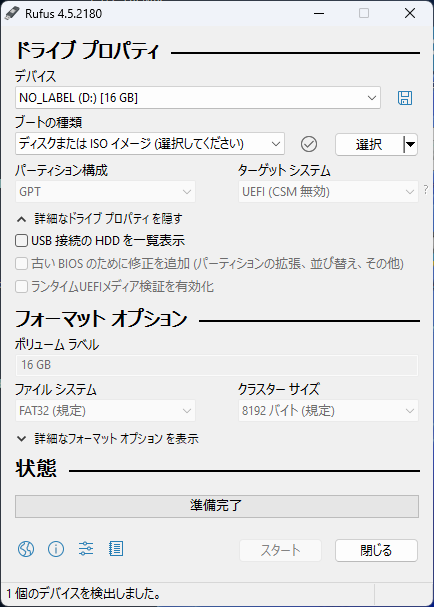Click the Rufus USB drive title icon

(x=12, y=14)
